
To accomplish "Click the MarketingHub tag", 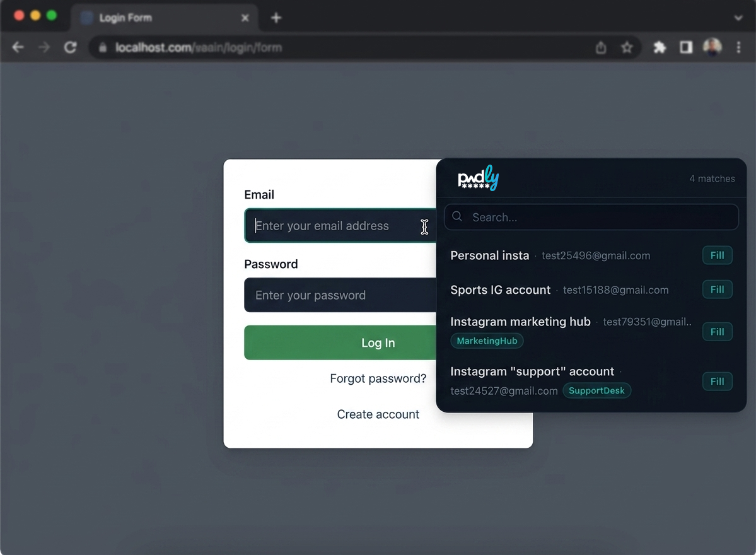I will coord(487,341).
